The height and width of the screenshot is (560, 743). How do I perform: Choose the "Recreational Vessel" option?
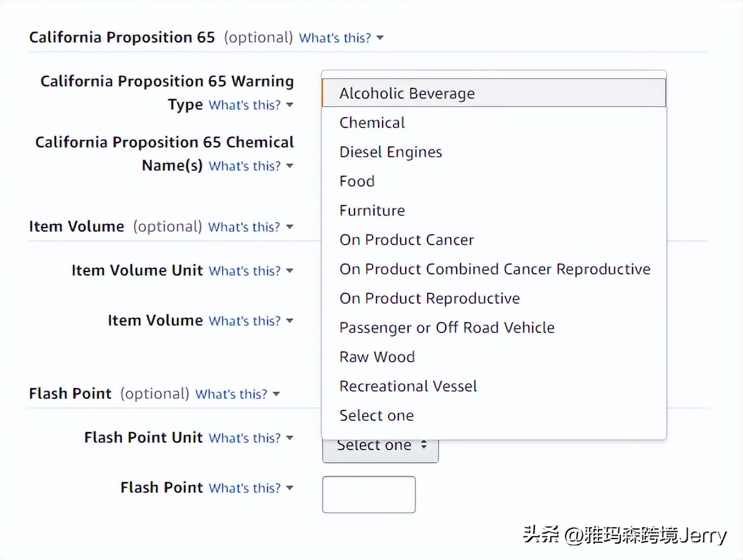click(x=407, y=386)
